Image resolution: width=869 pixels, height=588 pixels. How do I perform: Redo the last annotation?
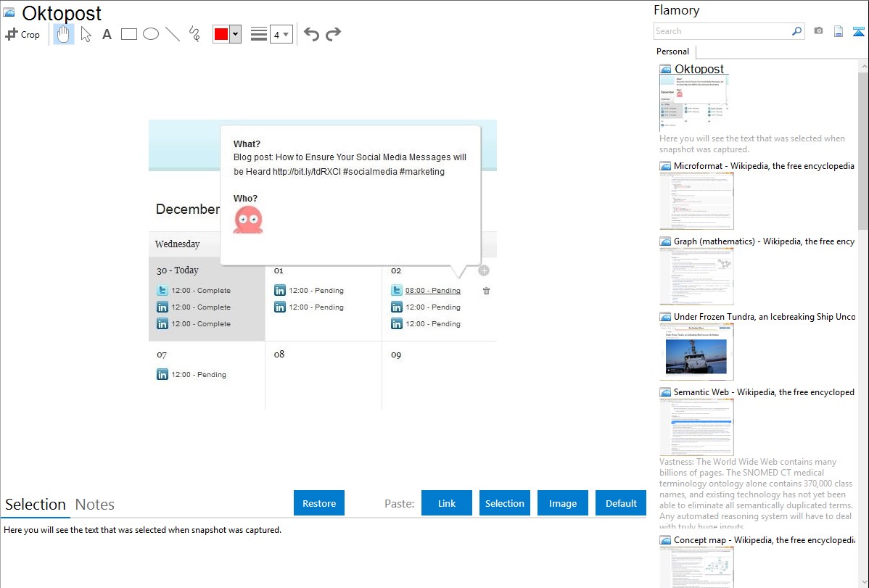point(333,34)
